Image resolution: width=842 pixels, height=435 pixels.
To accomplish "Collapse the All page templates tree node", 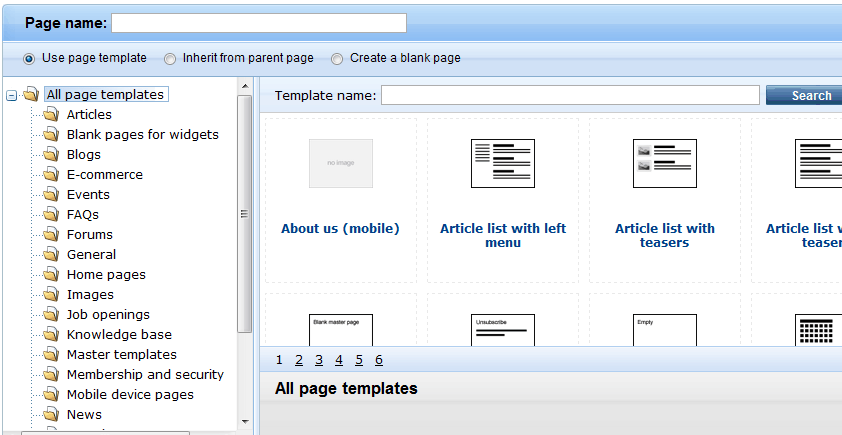I will point(11,96).
